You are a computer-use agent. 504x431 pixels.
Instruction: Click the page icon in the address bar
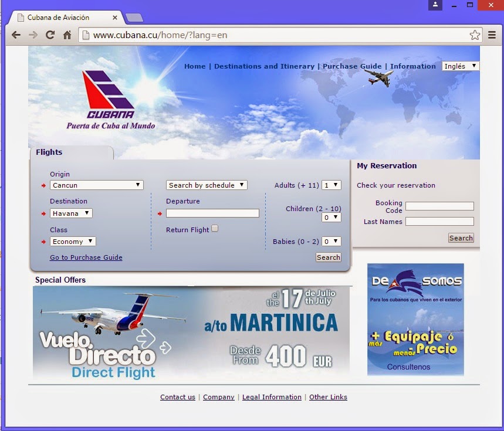point(86,35)
